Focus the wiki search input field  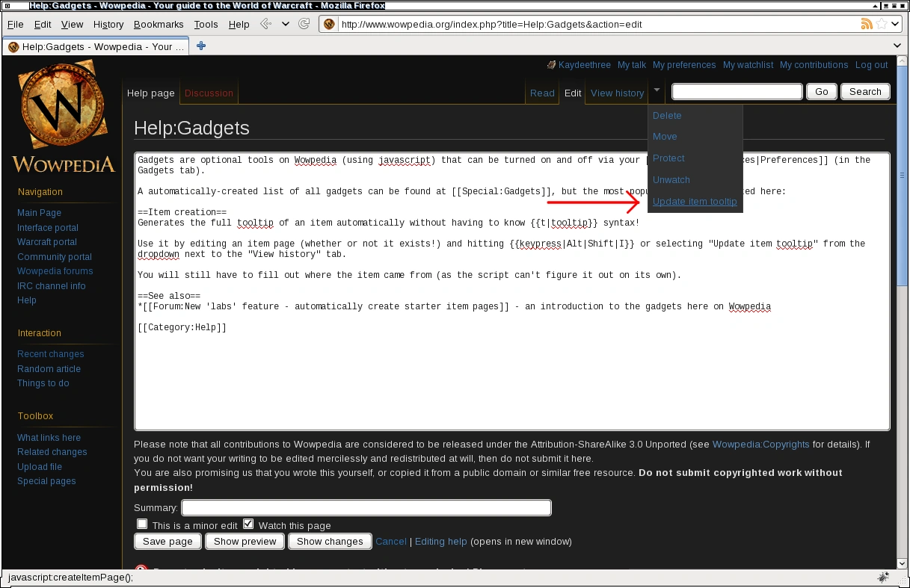point(737,91)
